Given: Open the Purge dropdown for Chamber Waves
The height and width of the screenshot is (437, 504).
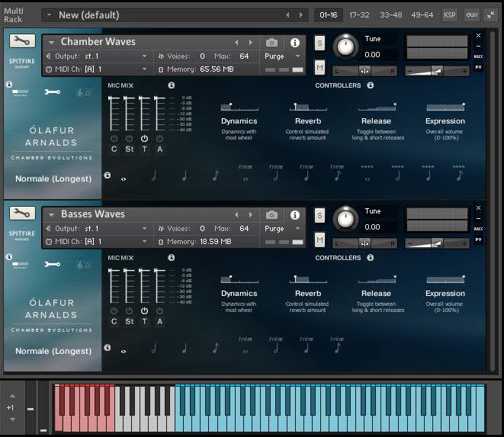Looking at the screenshot, I should [x=297, y=56].
